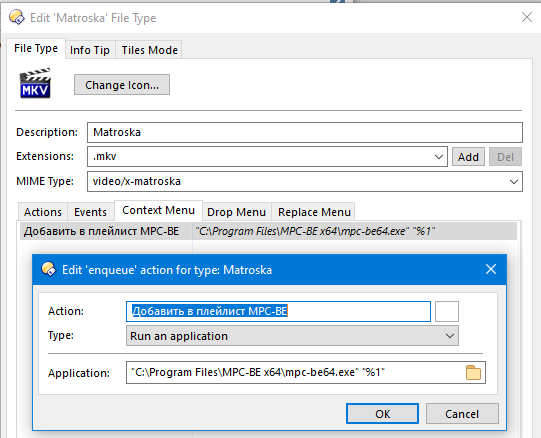Click the Action name input field

pyautogui.click(x=278, y=311)
